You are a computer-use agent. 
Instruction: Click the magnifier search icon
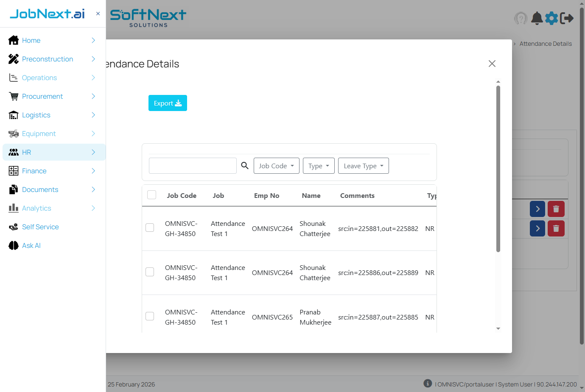point(245,166)
